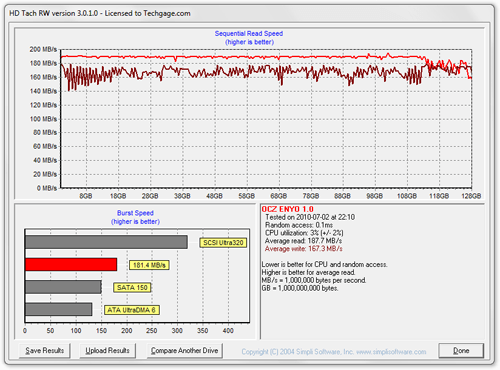Click the HD Tach RW title bar

pos(249,13)
